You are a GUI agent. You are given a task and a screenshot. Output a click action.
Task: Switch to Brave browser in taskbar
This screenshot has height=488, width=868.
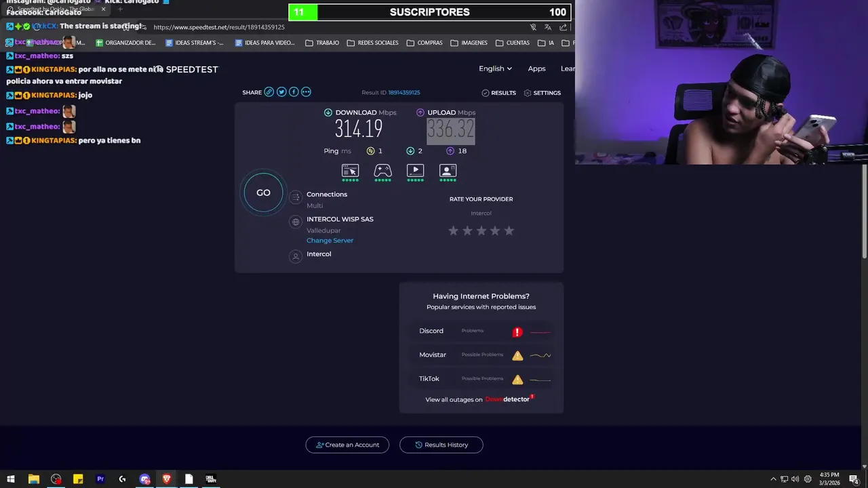click(x=167, y=479)
